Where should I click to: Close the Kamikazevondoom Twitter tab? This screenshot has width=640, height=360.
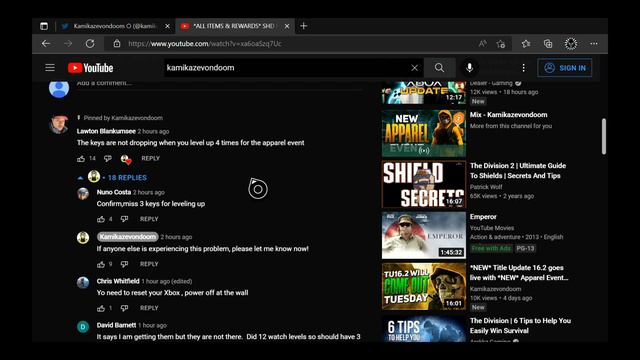(167, 26)
